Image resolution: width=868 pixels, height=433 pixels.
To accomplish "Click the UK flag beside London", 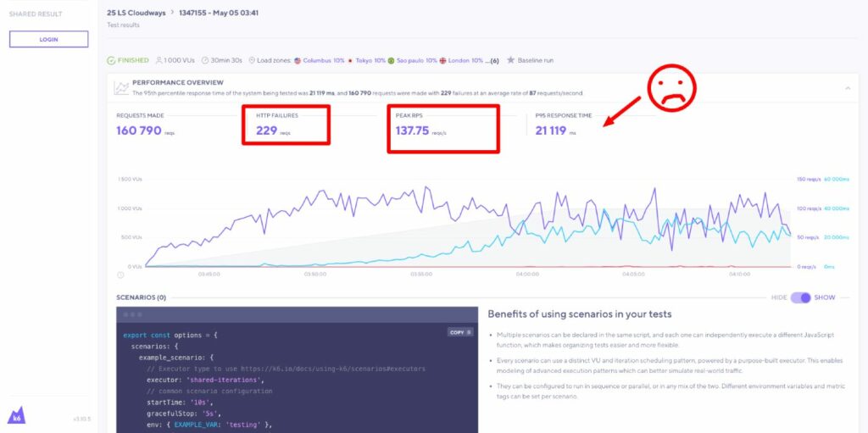I will pos(442,60).
